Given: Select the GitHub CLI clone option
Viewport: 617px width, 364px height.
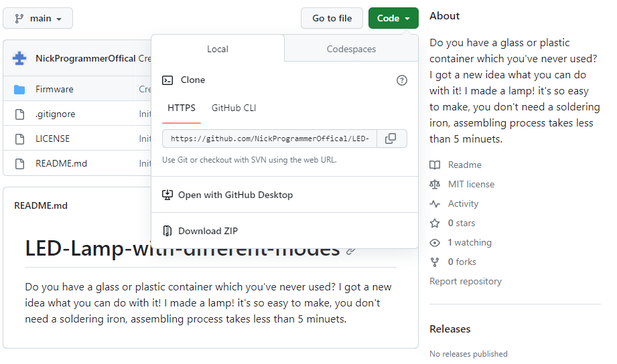Looking at the screenshot, I should pyautogui.click(x=234, y=108).
